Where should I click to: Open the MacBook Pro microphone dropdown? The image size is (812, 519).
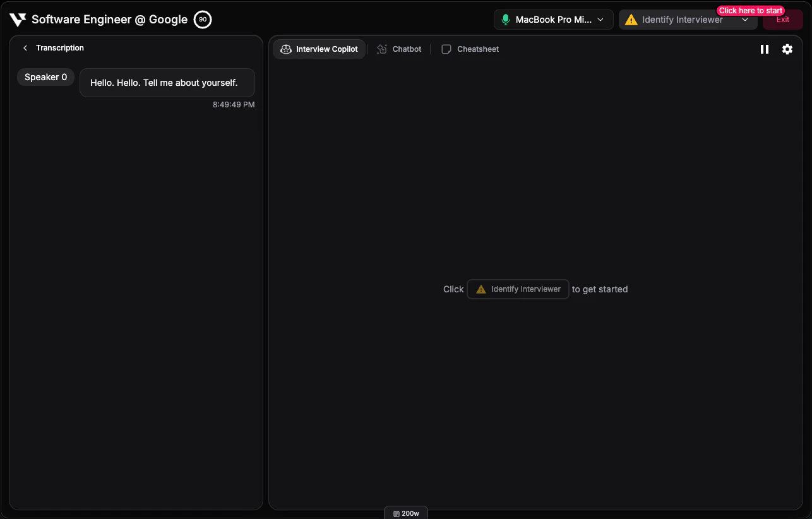point(553,19)
